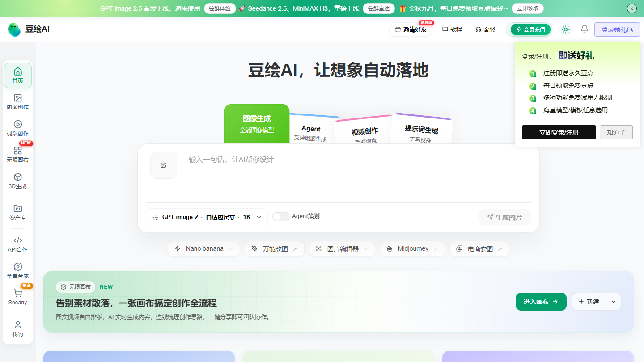Open the Seeany shopping cart item
The width and height of the screenshot is (644, 362).
pyautogui.click(x=18, y=297)
